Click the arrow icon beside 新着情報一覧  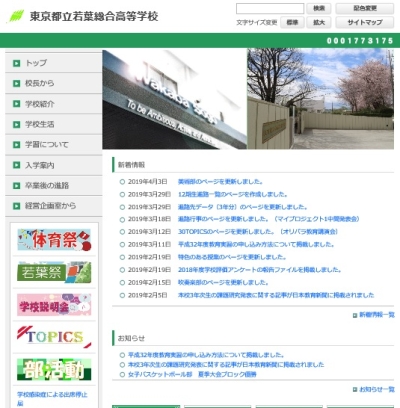(x=355, y=315)
